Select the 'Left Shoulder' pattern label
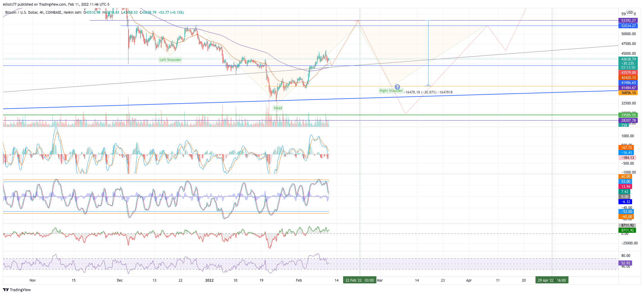Screen dimensions: 644x295 pyautogui.click(x=170, y=60)
